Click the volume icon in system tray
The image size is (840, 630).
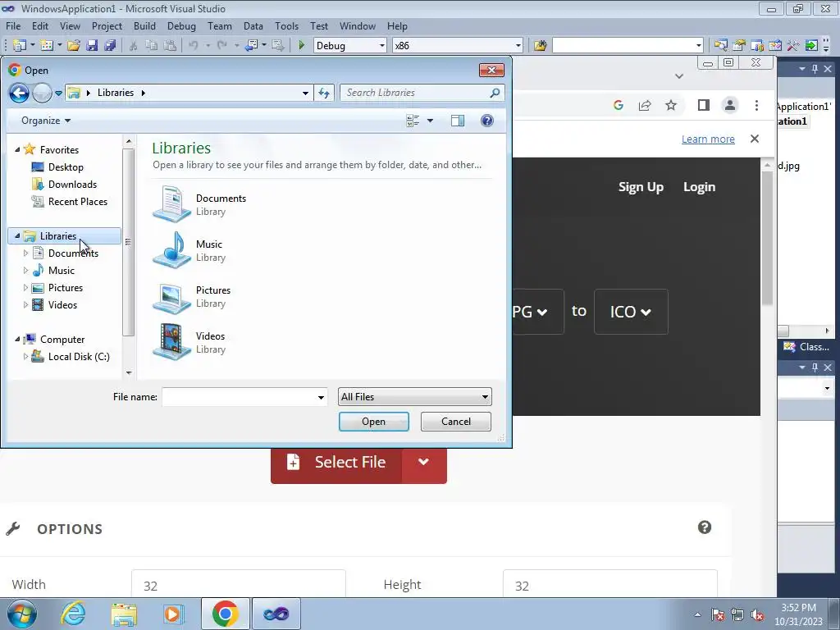click(x=757, y=614)
